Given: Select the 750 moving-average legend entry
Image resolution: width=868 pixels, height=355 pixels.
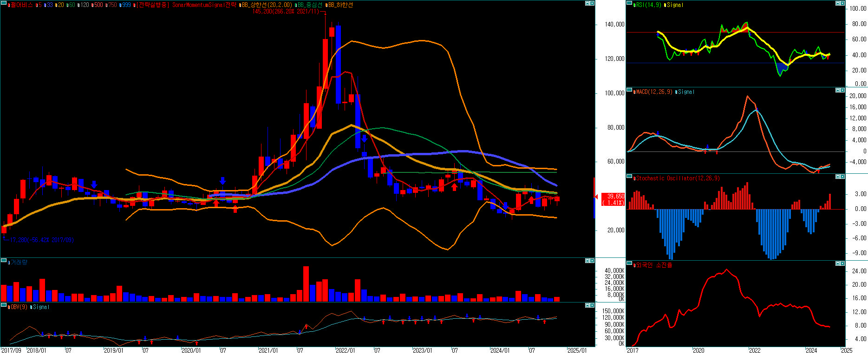Looking at the screenshot, I should [112, 5].
